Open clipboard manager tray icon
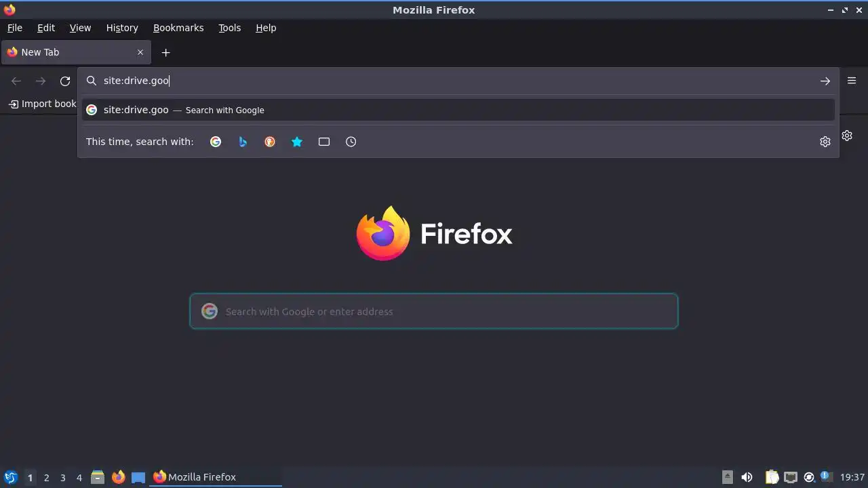868x488 pixels. (x=772, y=477)
